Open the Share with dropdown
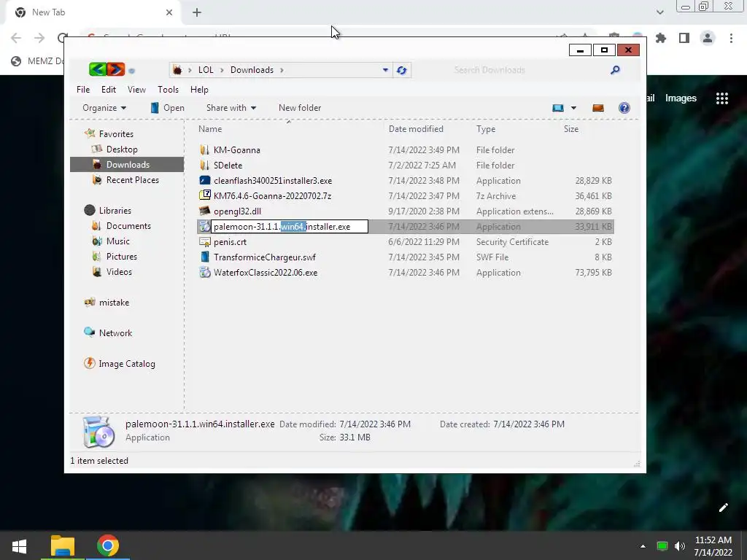The height and width of the screenshot is (560, 747). pyautogui.click(x=231, y=108)
